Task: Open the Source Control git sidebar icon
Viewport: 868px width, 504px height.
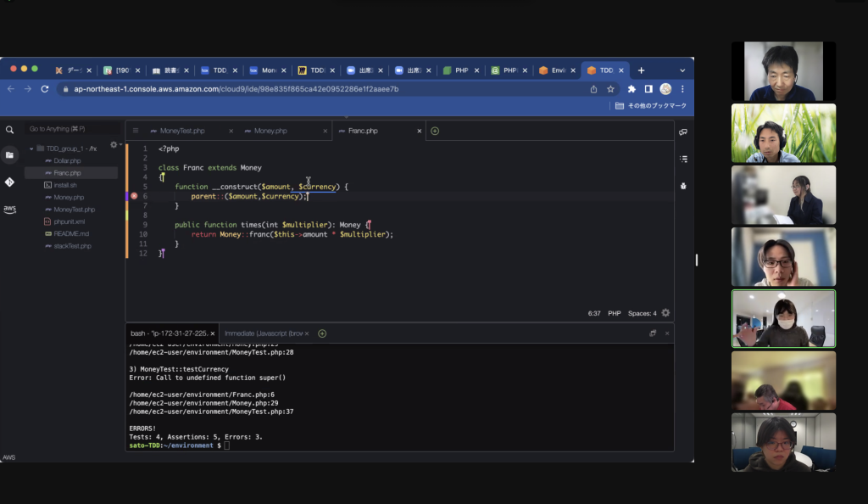Action: tap(9, 182)
